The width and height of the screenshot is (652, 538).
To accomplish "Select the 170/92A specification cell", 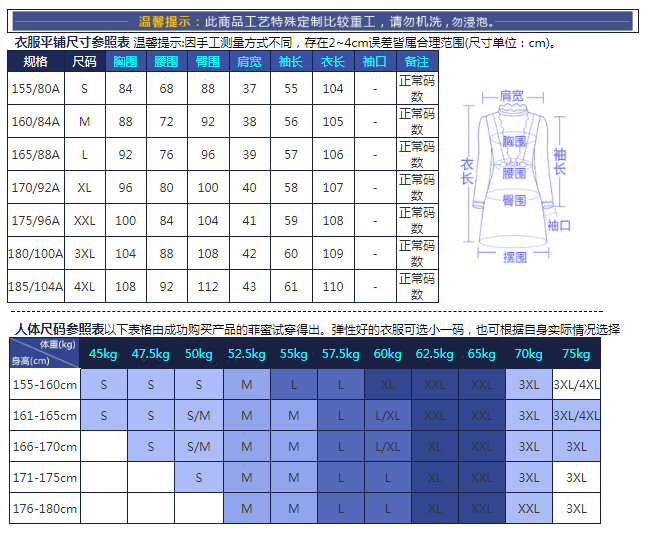I will [35, 188].
